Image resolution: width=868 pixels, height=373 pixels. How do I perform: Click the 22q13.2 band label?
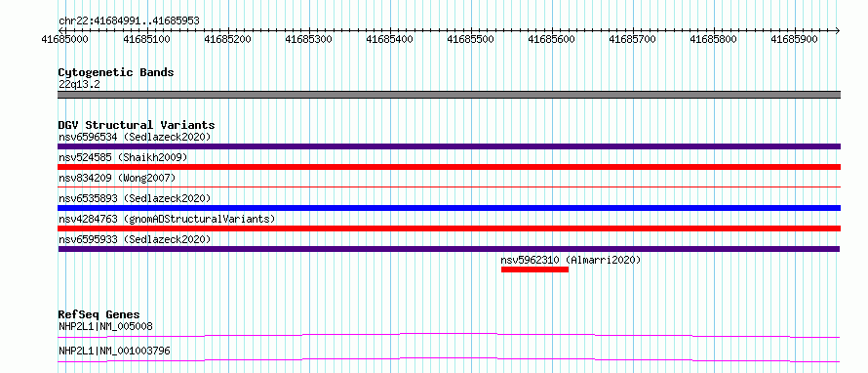coord(79,84)
